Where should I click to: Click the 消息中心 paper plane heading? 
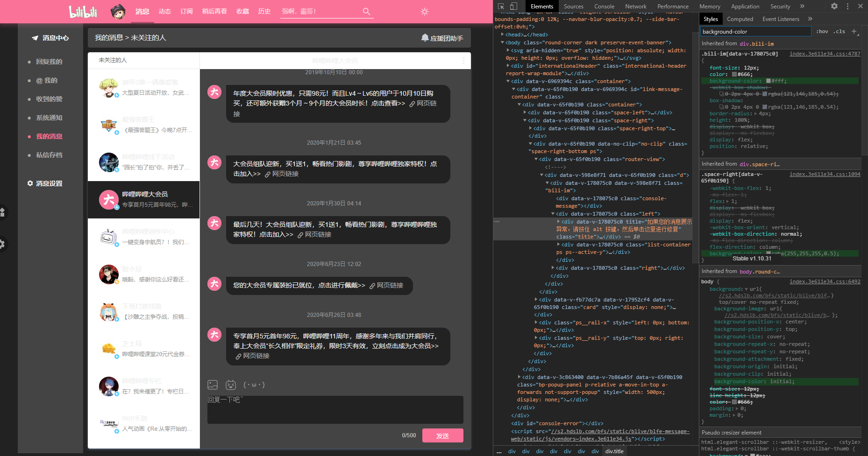50,38
